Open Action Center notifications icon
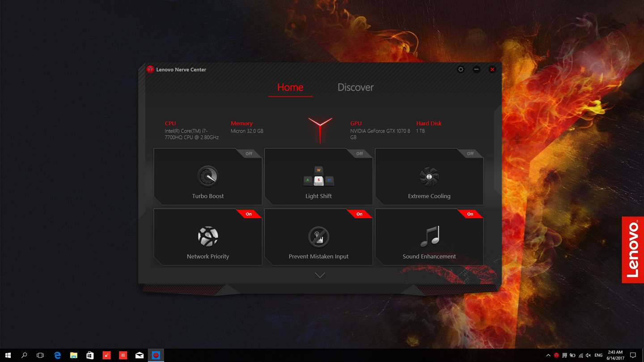Screen dimensions: 644x362 click(633, 355)
